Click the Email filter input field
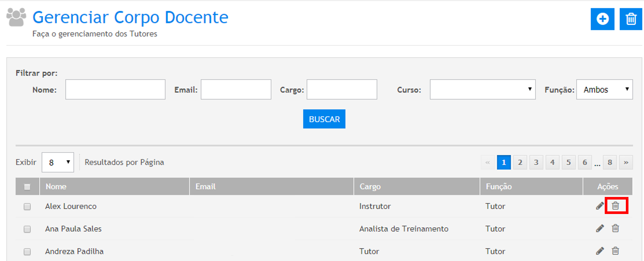Viewport: 644px width, 261px height. [x=236, y=90]
